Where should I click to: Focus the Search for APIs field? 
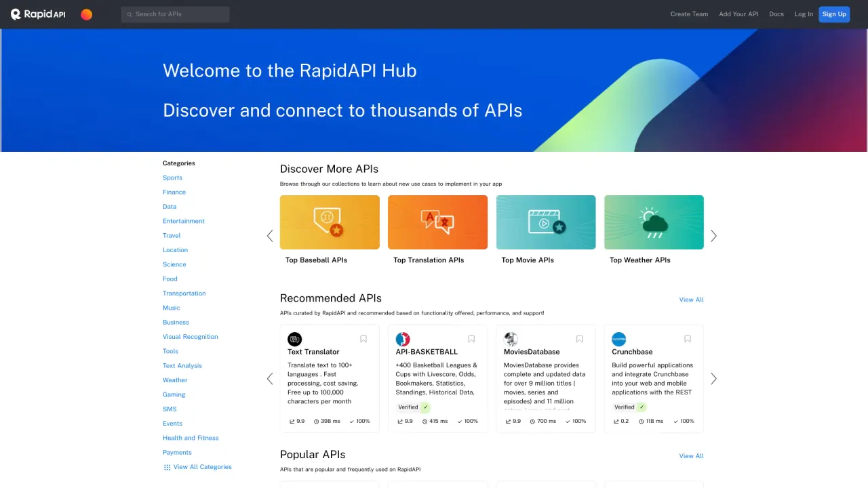176,14
